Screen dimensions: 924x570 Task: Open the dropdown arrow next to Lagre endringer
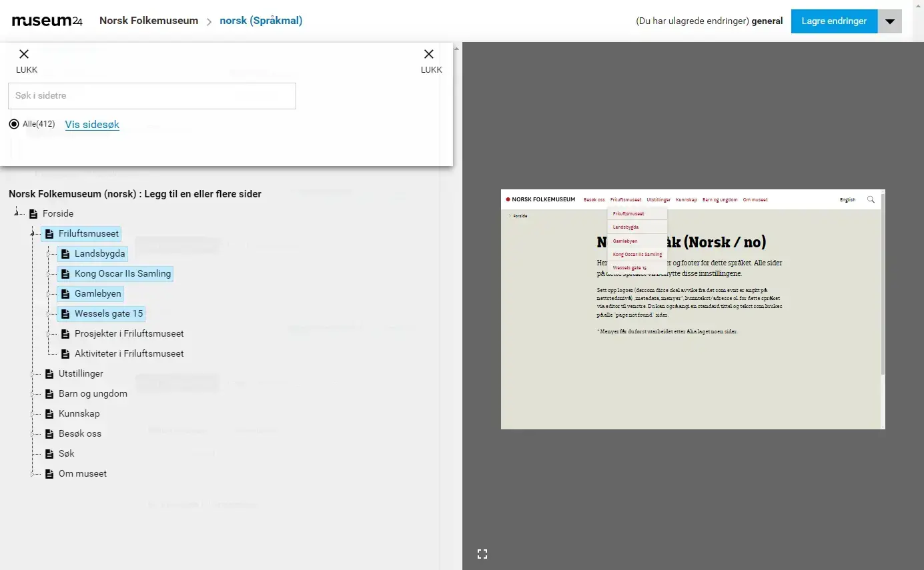[x=890, y=21]
